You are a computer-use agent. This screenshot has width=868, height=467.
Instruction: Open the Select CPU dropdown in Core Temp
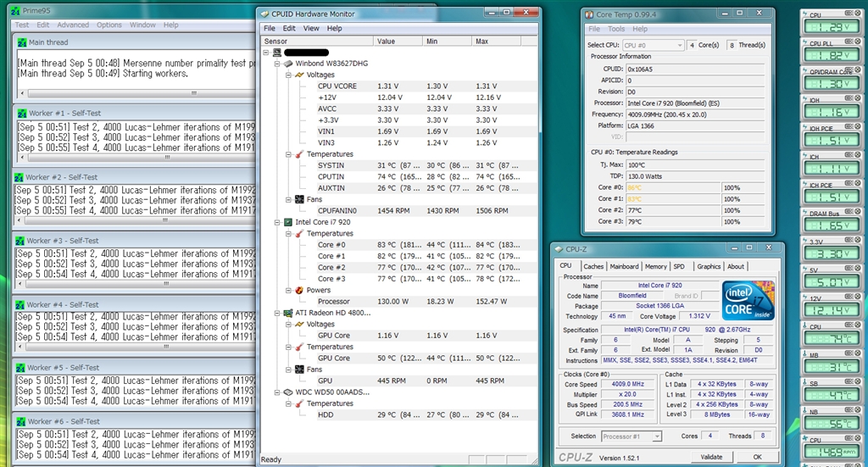pos(653,45)
